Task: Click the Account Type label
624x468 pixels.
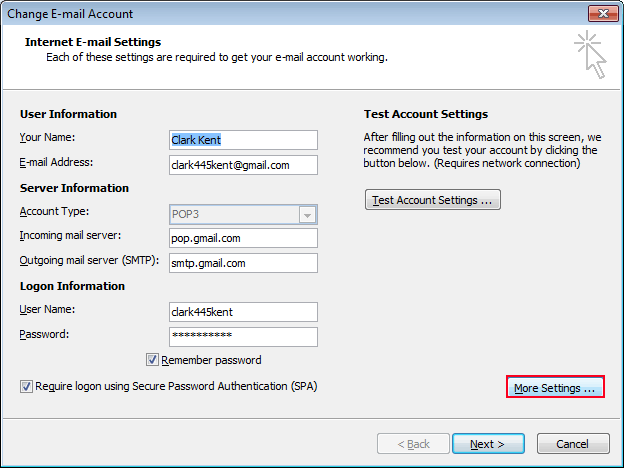Action: pos(55,211)
